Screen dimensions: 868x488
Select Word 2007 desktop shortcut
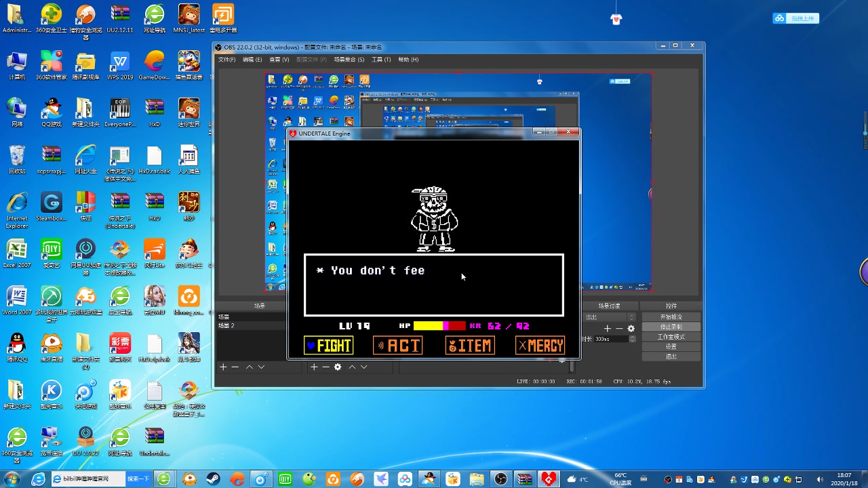17,300
